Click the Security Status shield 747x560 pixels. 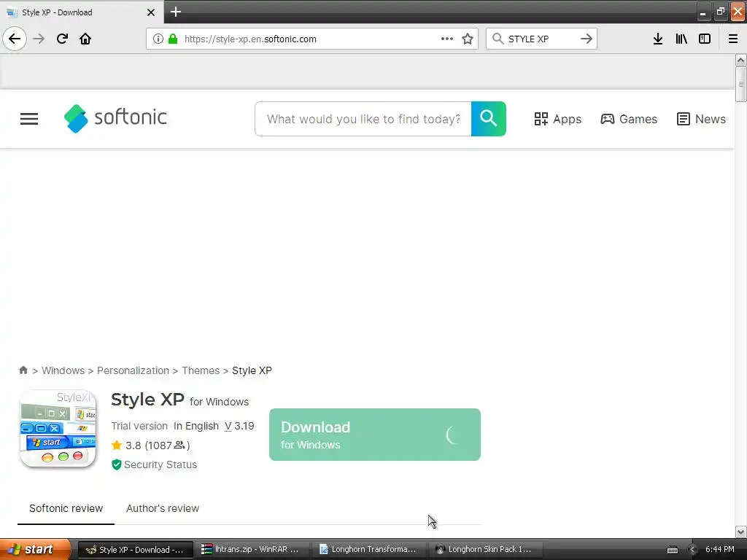click(116, 464)
